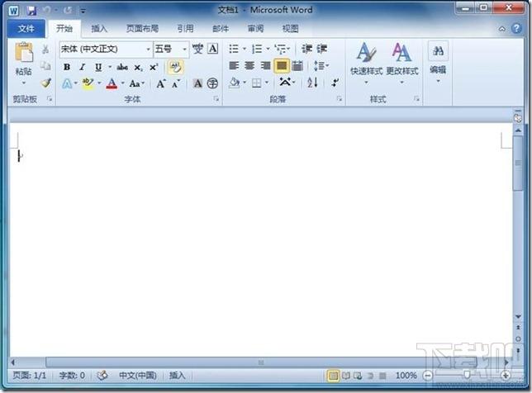532x393 pixels.
Task: Click the Character Shading icon
Action: click(197, 83)
